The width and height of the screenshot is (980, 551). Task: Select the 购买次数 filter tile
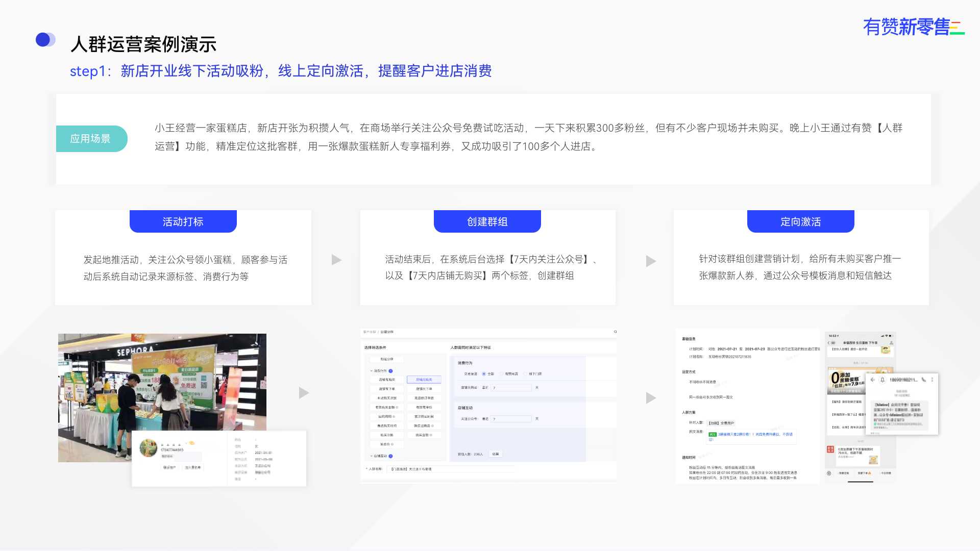387,435
